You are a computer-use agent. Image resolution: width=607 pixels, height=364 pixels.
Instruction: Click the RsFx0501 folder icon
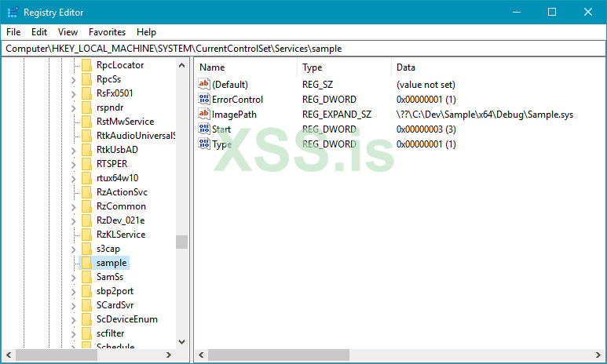pos(86,93)
